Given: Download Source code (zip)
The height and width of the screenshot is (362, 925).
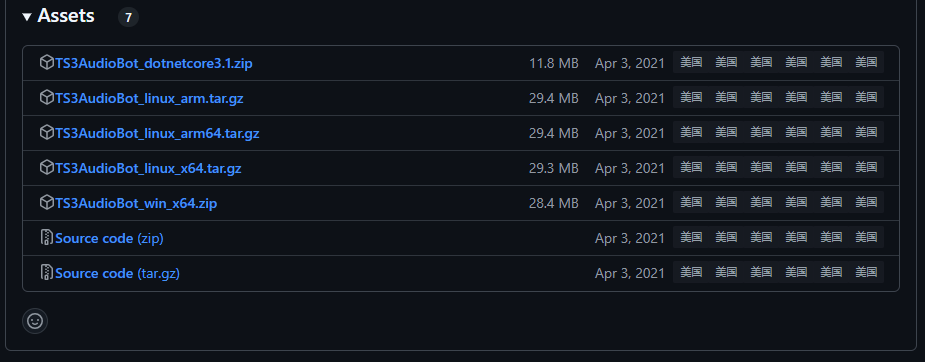Looking at the screenshot, I should click(109, 238).
